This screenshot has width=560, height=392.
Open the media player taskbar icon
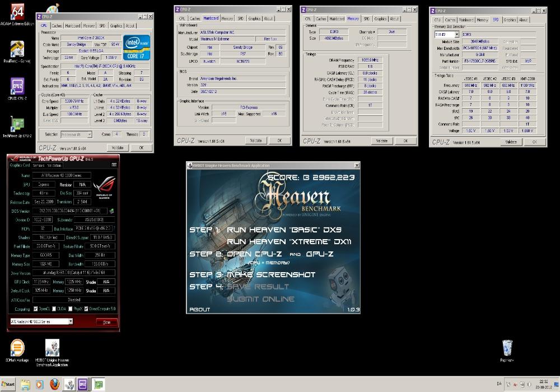[40, 385]
